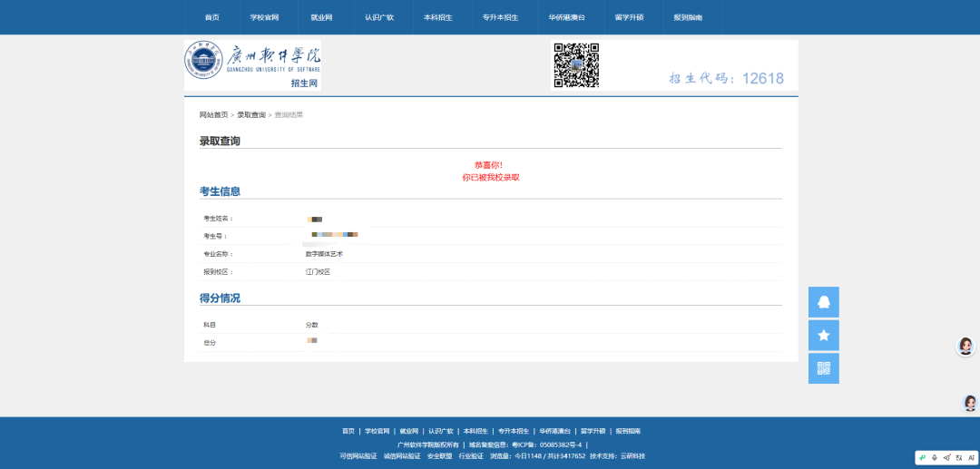Click the red 你已被我校录取 message
Screen dimensions: 980x469
point(491,178)
